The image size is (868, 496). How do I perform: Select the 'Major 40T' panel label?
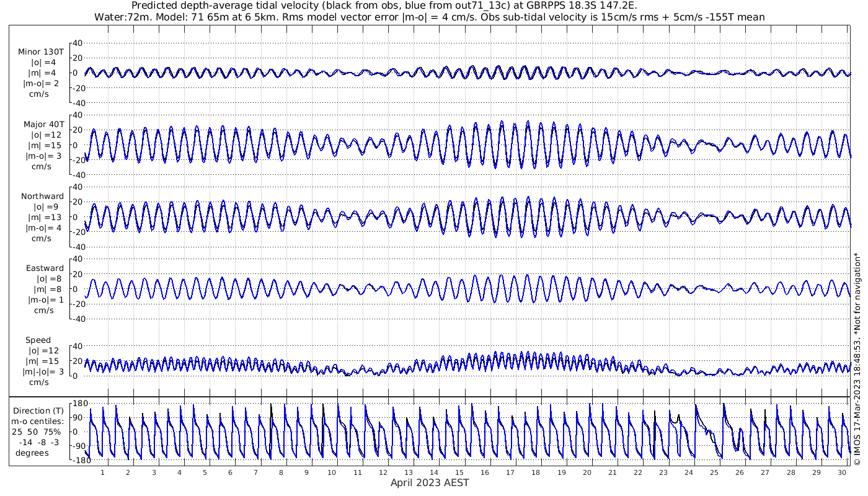pyautogui.click(x=43, y=124)
